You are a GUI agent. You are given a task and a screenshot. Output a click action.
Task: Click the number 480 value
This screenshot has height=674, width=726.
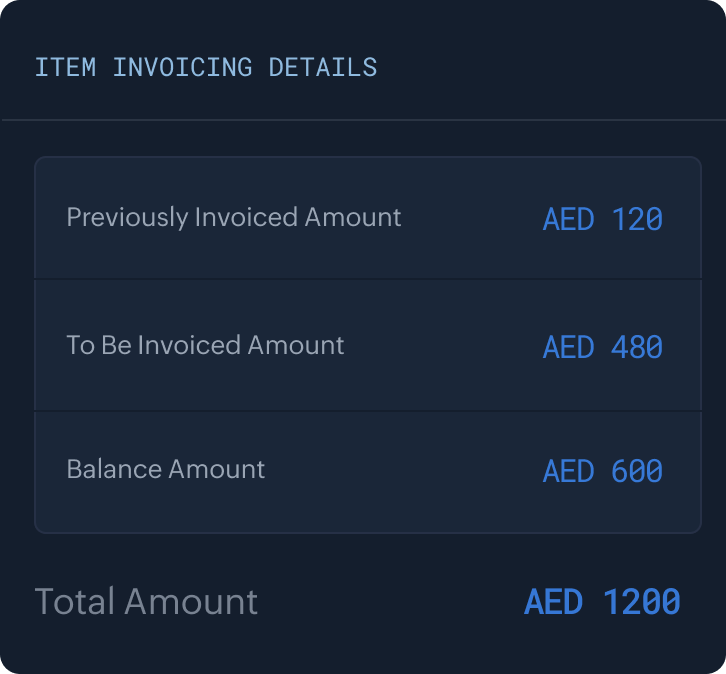coord(637,347)
